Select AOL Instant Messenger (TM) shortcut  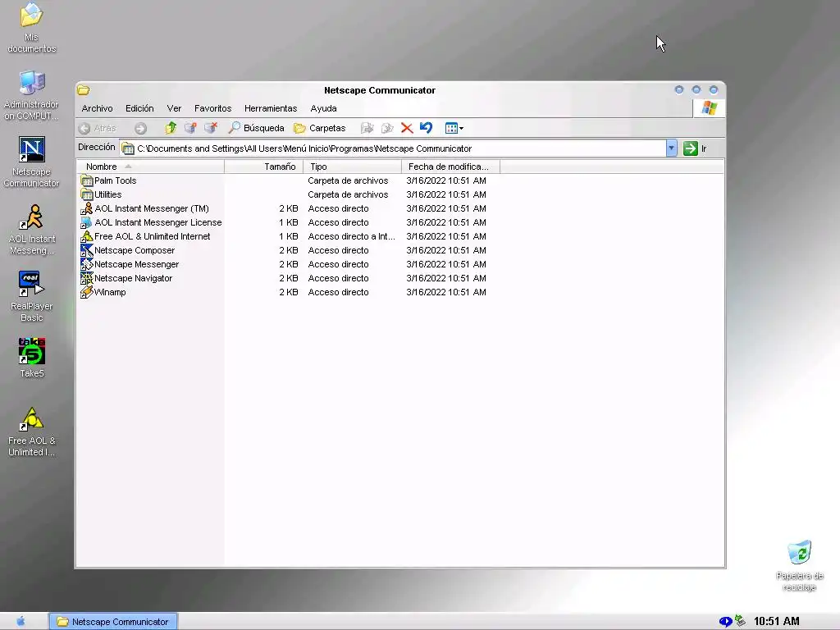click(145, 208)
